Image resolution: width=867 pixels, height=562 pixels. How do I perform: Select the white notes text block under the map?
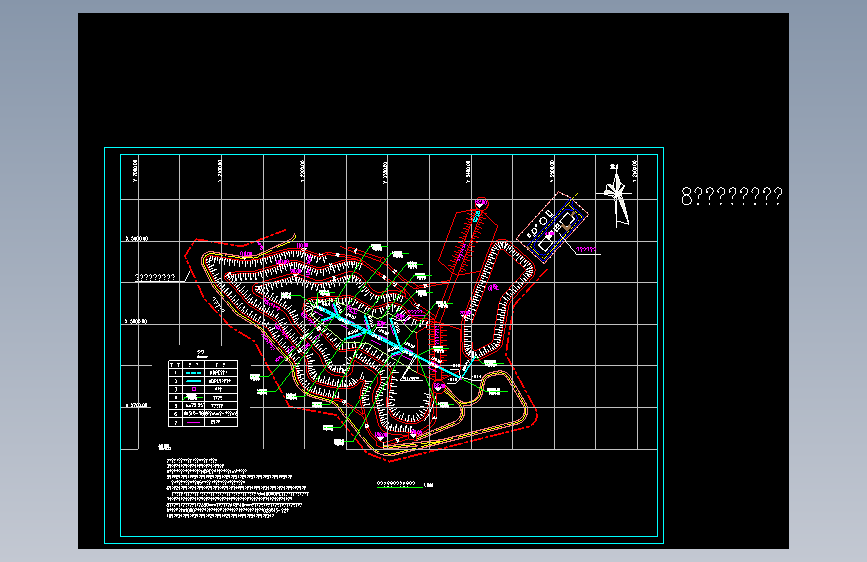pos(237,488)
